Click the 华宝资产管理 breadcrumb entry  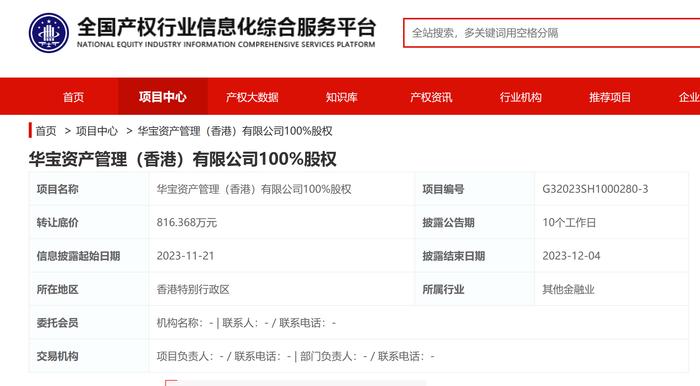coord(235,131)
